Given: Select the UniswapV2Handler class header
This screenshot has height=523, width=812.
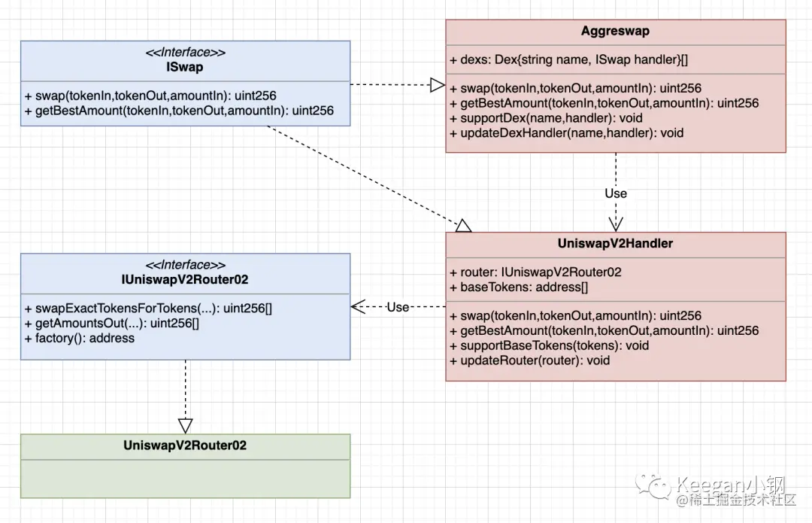Looking at the screenshot, I should tap(615, 244).
